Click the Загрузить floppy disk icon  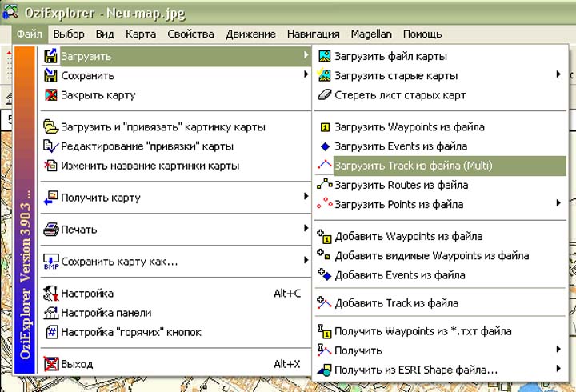coord(50,56)
